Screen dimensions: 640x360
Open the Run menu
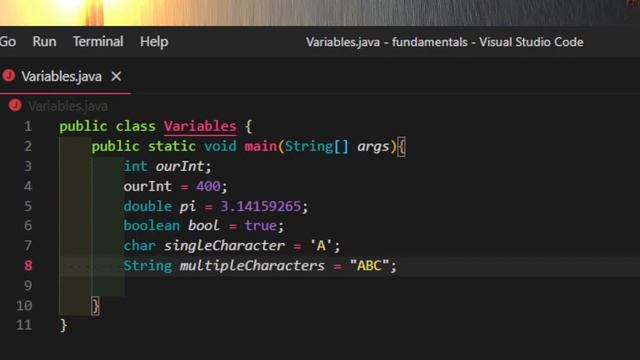(x=44, y=42)
